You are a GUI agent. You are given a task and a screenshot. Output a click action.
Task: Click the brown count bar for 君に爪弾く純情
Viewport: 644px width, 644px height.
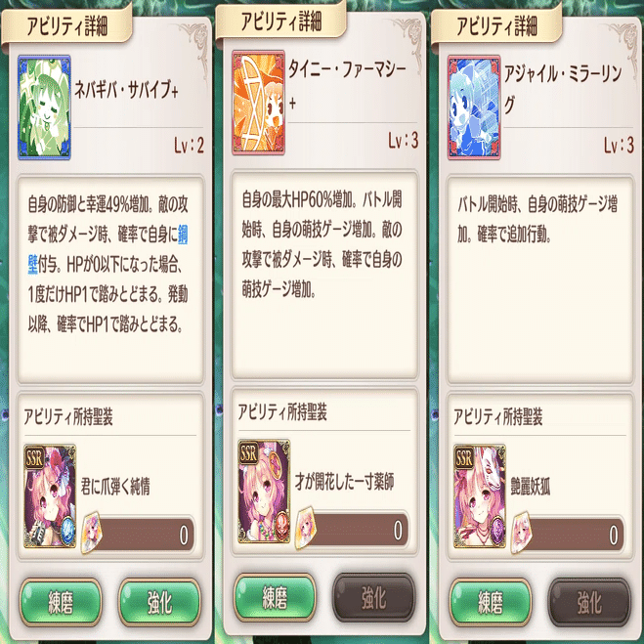click(144, 534)
